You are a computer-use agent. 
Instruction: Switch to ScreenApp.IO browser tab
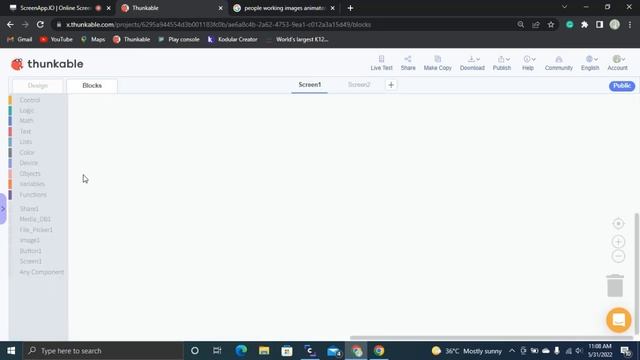pyautogui.click(x=60, y=8)
